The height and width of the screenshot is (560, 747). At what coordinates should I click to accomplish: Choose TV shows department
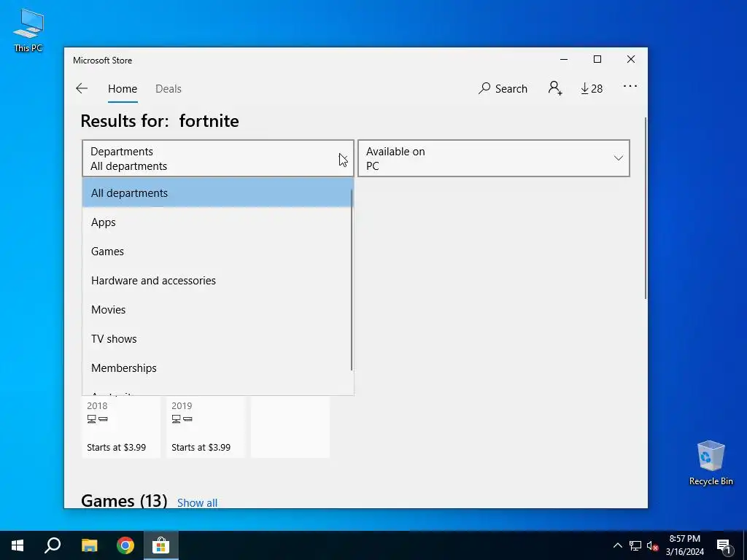[216, 338]
